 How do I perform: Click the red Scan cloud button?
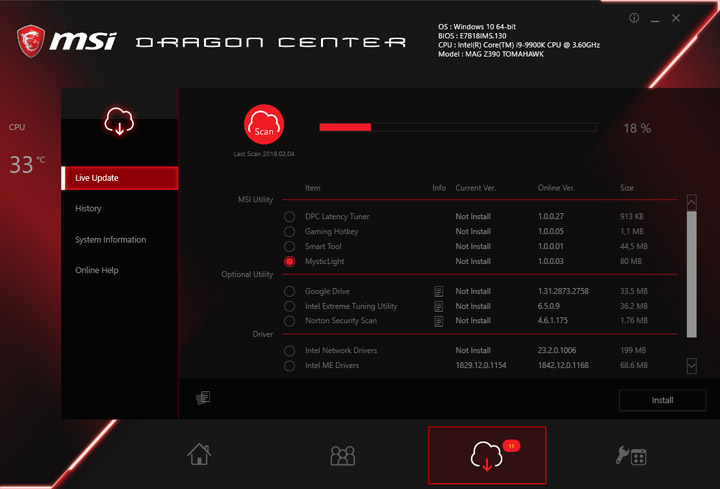pos(264,124)
